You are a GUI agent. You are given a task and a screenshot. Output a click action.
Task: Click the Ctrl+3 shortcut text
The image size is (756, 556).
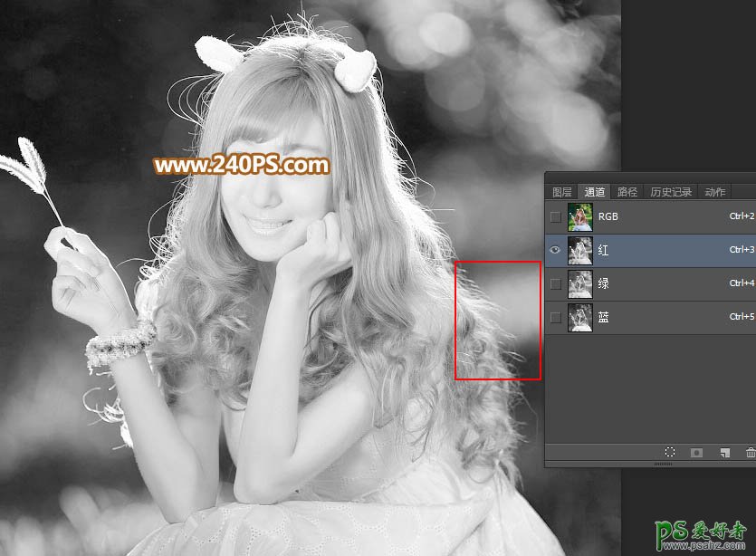pyautogui.click(x=742, y=249)
